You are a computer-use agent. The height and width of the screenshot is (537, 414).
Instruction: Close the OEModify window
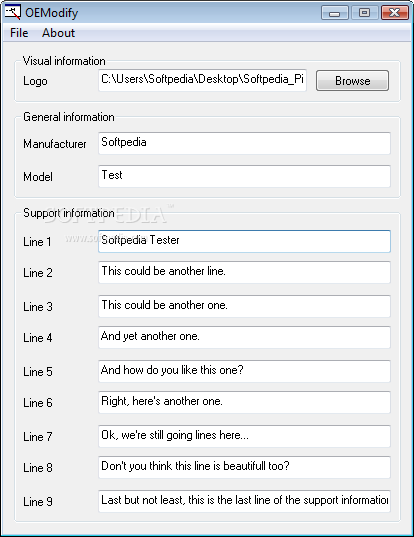pos(394,13)
